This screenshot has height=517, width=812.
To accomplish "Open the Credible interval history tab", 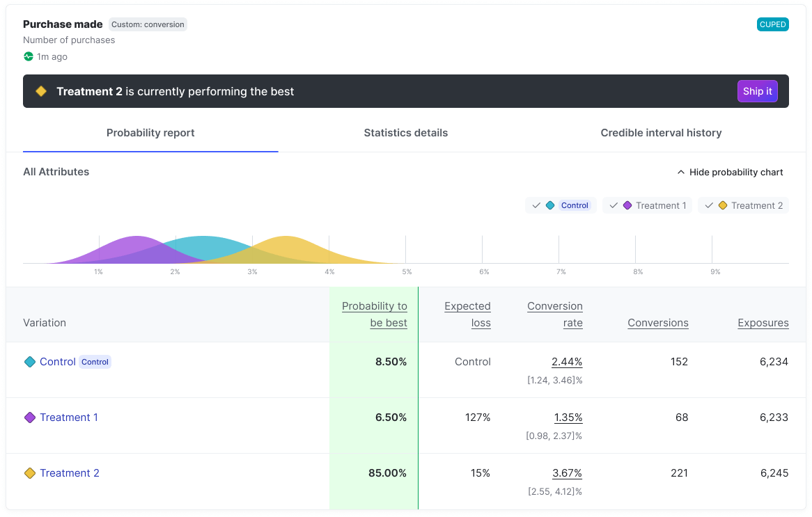I will click(x=661, y=133).
